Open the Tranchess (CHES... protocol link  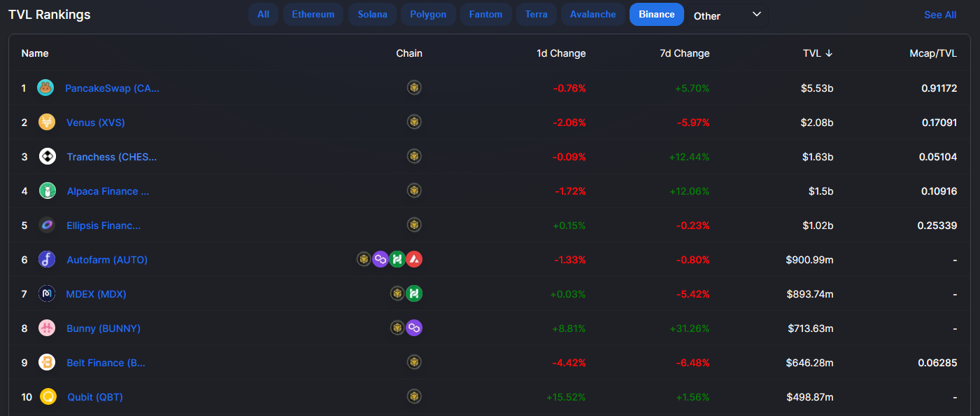[x=112, y=157]
